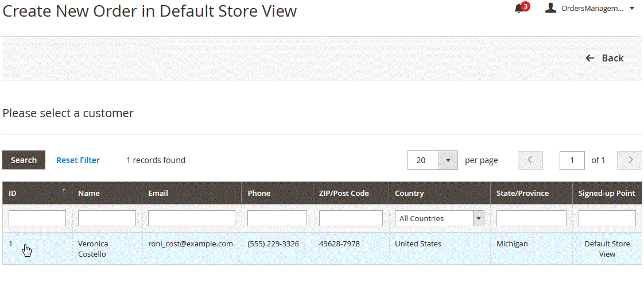The image size is (644, 282).
Task: Click the State/Province filter input field
Action: pyautogui.click(x=531, y=218)
